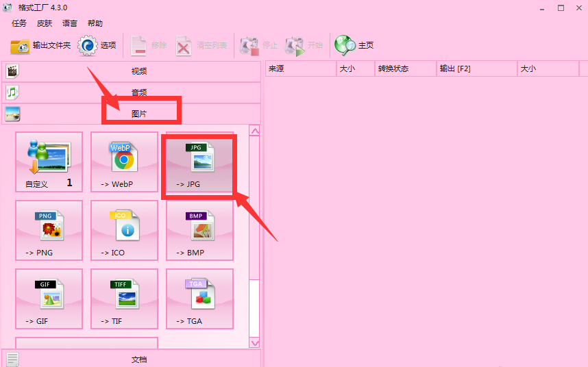588x367 pixels.
Task: Click the 开始 start button
Action: point(304,46)
